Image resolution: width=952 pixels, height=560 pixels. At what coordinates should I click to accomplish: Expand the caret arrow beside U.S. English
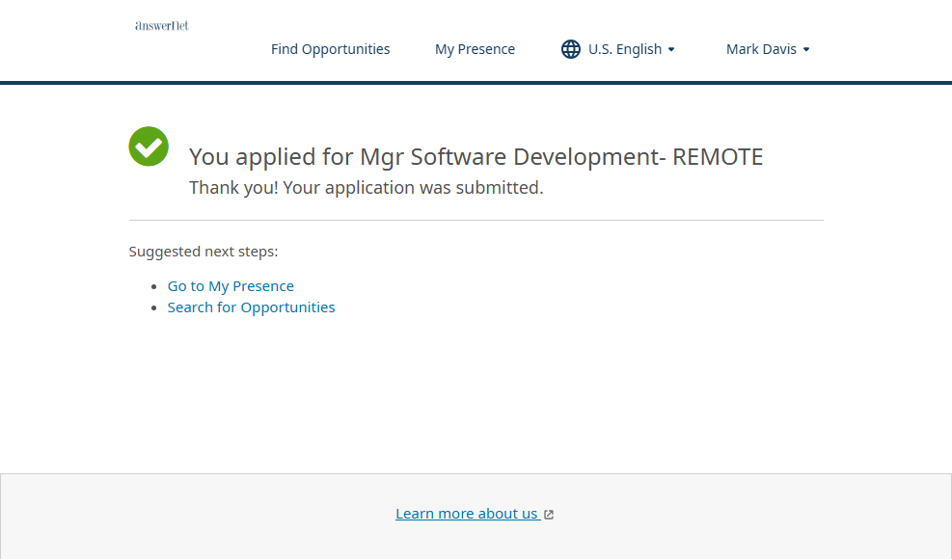pos(671,49)
